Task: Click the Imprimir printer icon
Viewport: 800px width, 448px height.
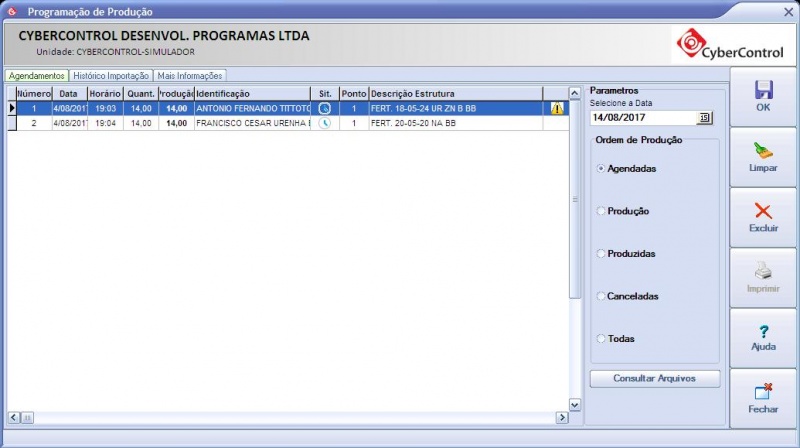Action: pos(763,271)
